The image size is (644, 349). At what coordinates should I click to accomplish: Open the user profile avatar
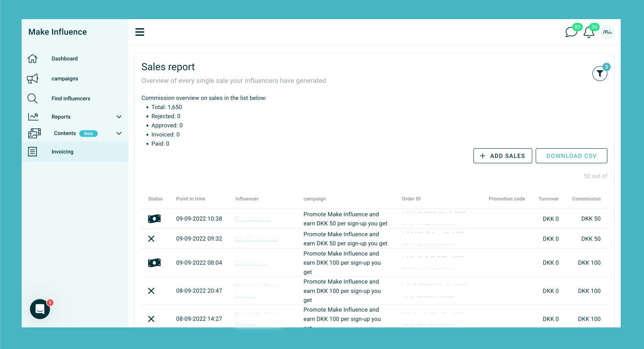pyautogui.click(x=607, y=32)
